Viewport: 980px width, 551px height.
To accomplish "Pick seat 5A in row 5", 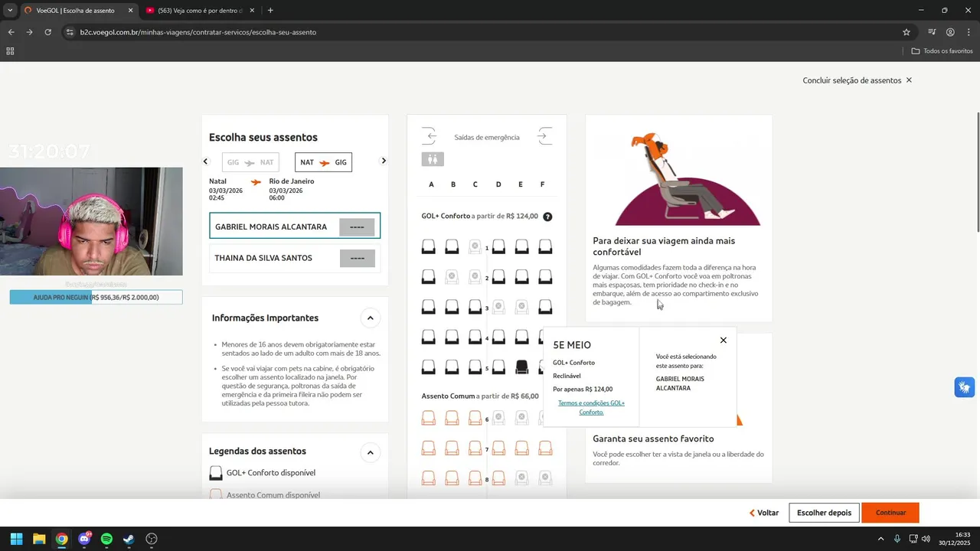I will (x=429, y=367).
